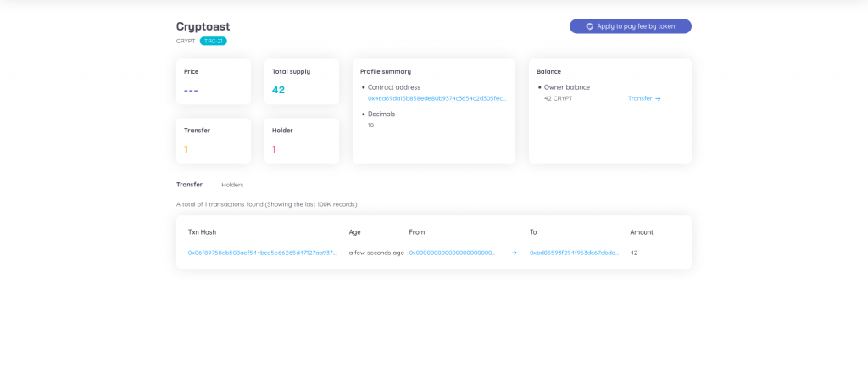Switch to the Holders tab
Image resolution: width=868 pixels, height=367 pixels.
(x=232, y=185)
